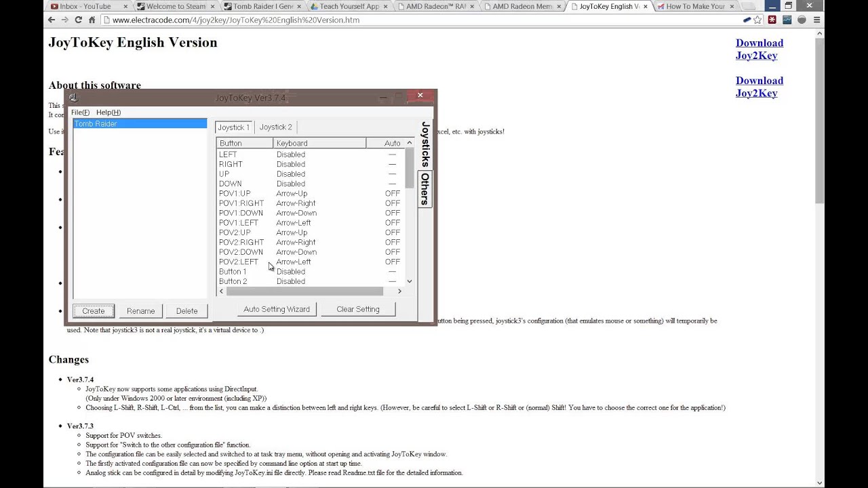
Task: Click the button list's scroll down arrow
Action: click(409, 281)
